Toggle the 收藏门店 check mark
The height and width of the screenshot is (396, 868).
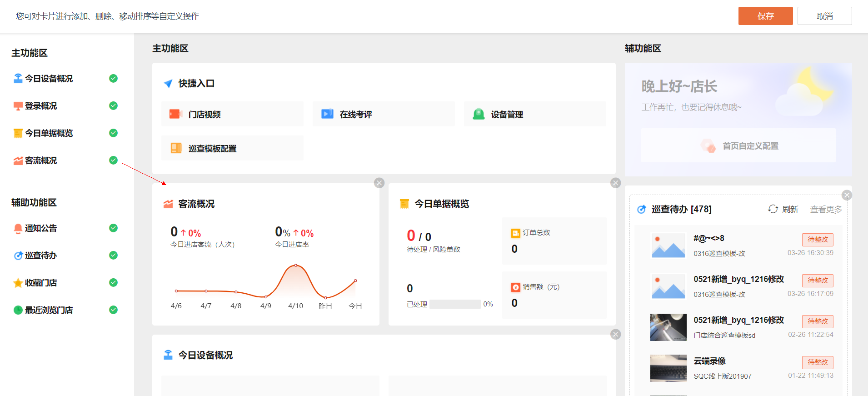114,282
